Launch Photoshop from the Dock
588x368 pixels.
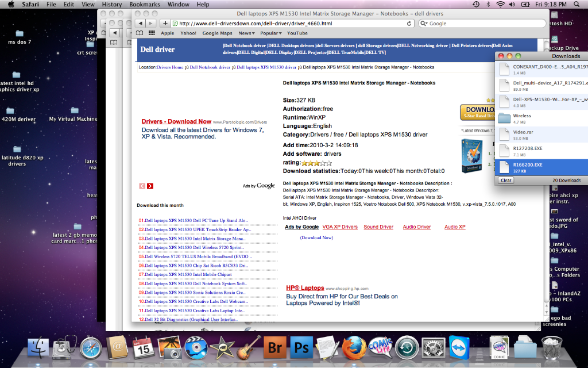point(301,348)
